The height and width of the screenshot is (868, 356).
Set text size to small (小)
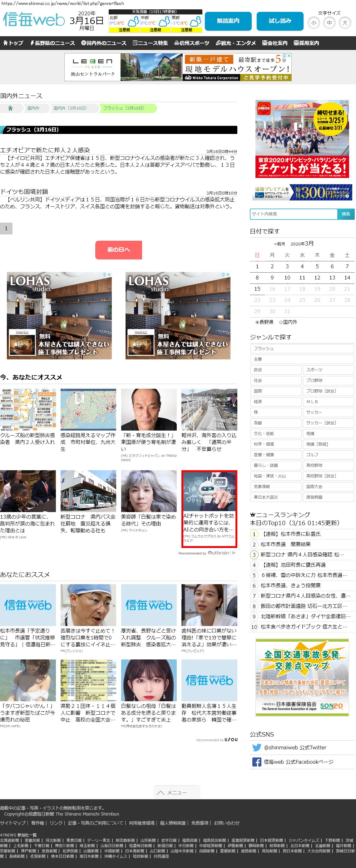coord(314,22)
